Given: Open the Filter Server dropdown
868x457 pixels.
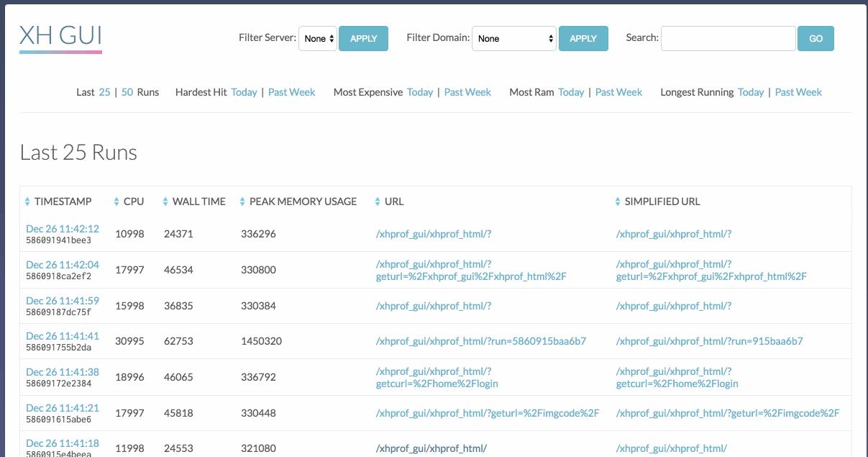Looking at the screenshot, I should pos(318,40).
